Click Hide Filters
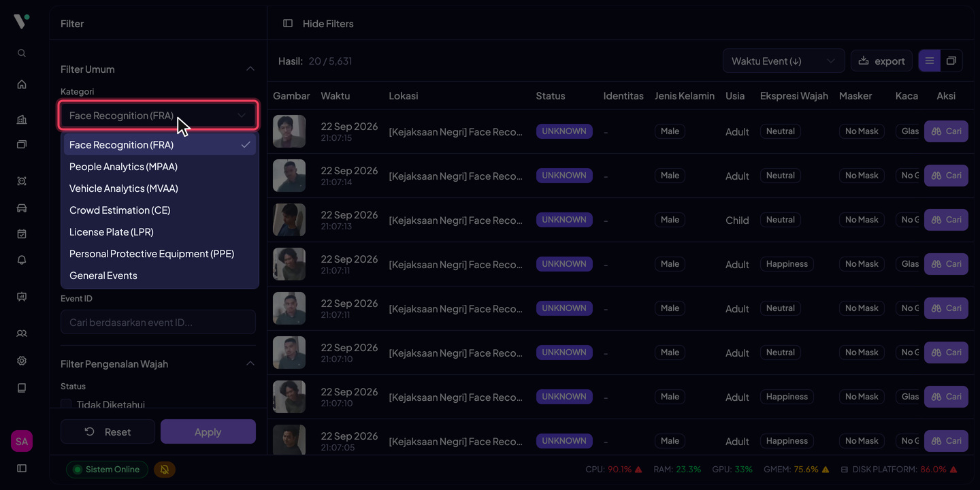980x490 pixels. [318, 23]
